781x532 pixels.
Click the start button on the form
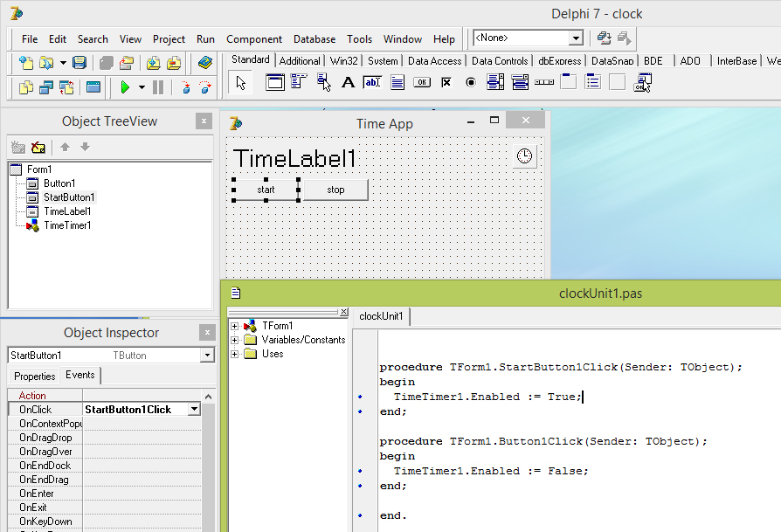tap(266, 190)
